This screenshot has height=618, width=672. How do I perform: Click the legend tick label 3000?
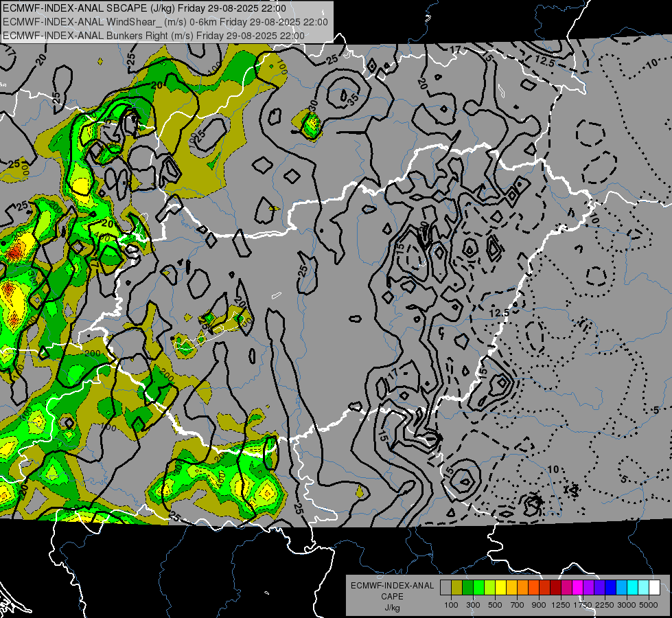[x=627, y=605]
